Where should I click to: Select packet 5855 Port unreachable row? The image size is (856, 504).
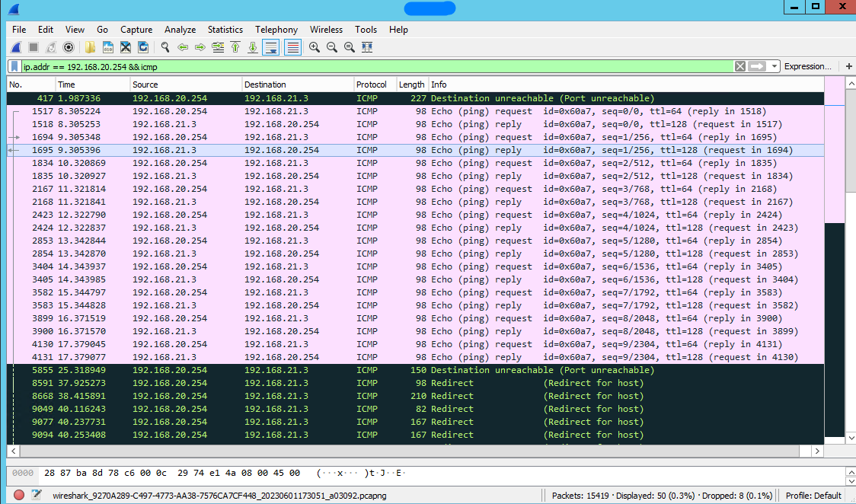click(416, 370)
